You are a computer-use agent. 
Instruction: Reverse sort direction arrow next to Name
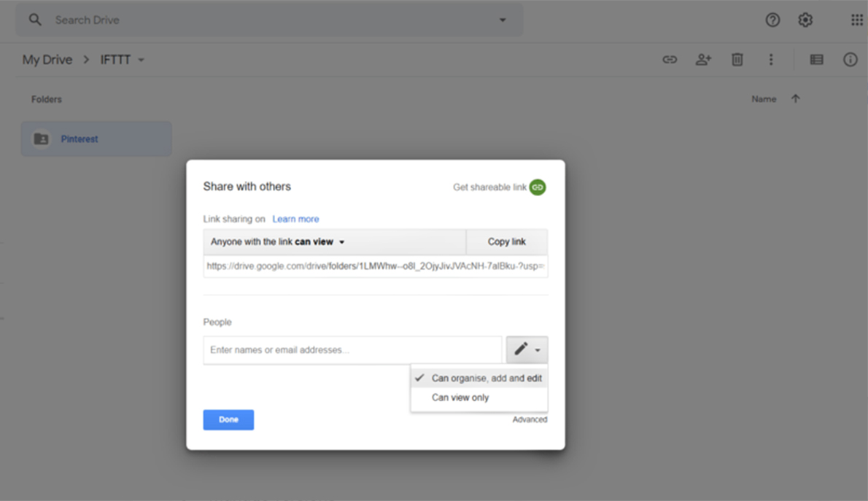796,98
